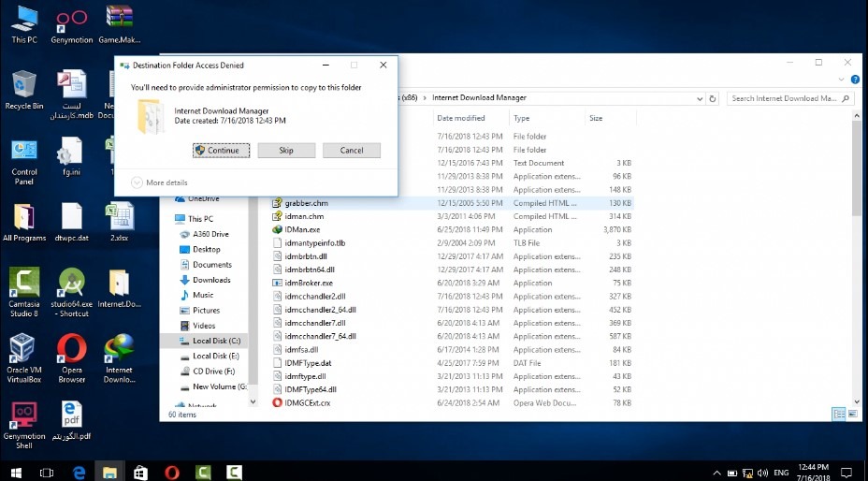868x481 pixels.
Task: Open the Oracle VM VirtualBox desktop icon
Action: [23, 357]
